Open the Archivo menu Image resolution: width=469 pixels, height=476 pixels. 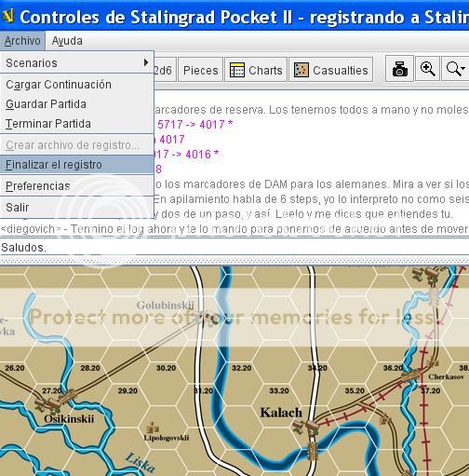(22, 41)
